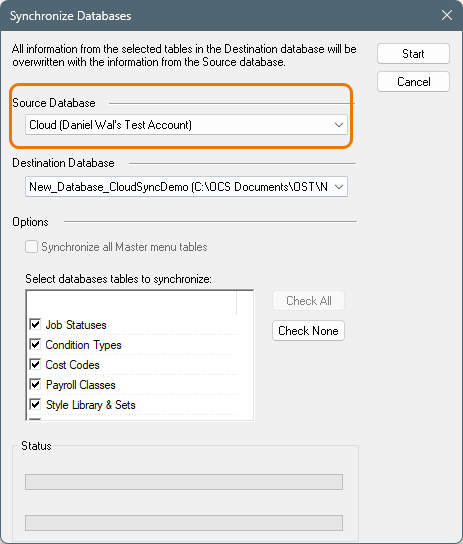463x544 pixels.
Task: Toggle Synchronize all Master menu tables checkbox
Action: coord(31,247)
